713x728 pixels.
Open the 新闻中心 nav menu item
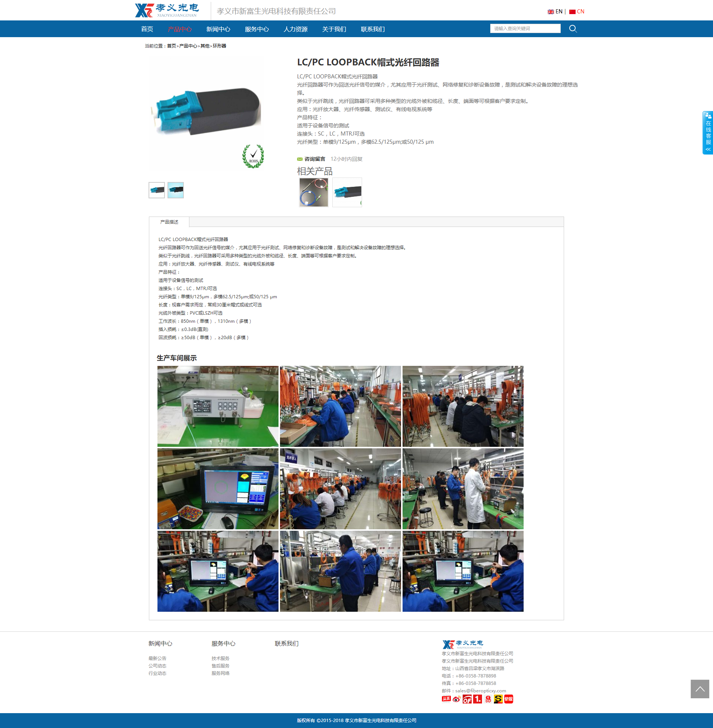(x=218, y=29)
